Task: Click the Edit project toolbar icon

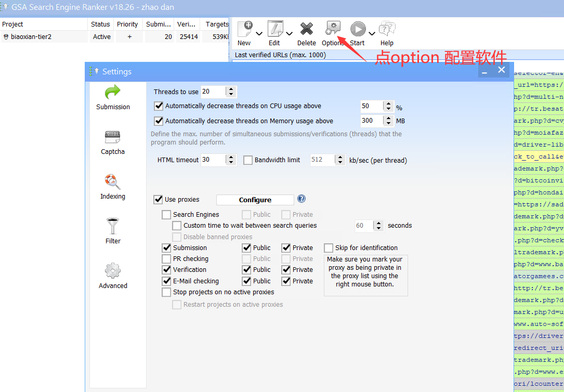Action: tap(275, 29)
